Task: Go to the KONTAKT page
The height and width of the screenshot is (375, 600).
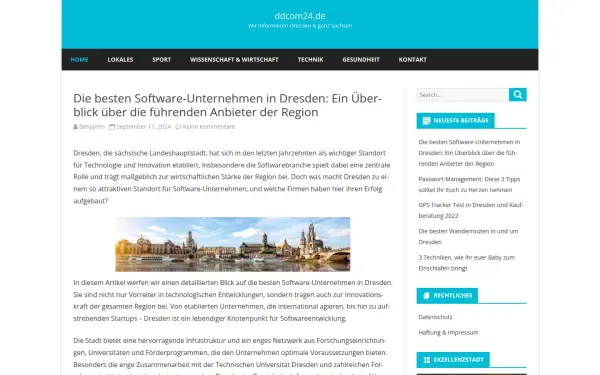Action: [412, 60]
